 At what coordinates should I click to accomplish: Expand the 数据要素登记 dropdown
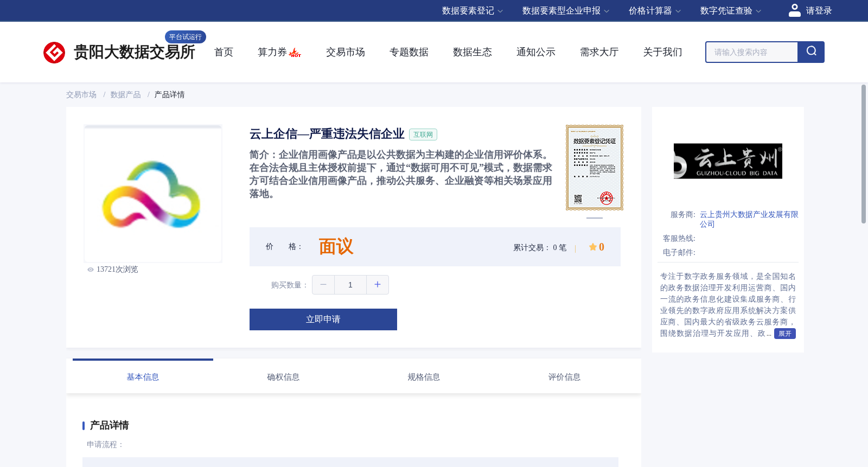(473, 11)
